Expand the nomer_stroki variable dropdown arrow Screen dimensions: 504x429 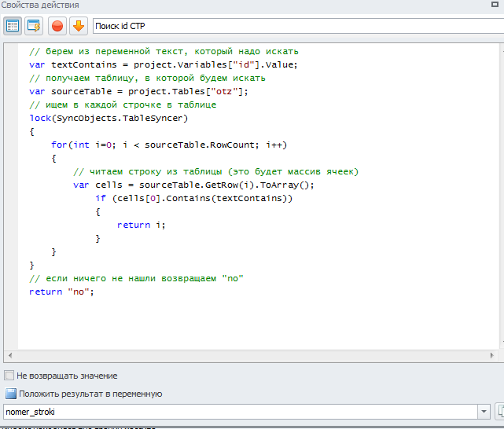[483, 412]
